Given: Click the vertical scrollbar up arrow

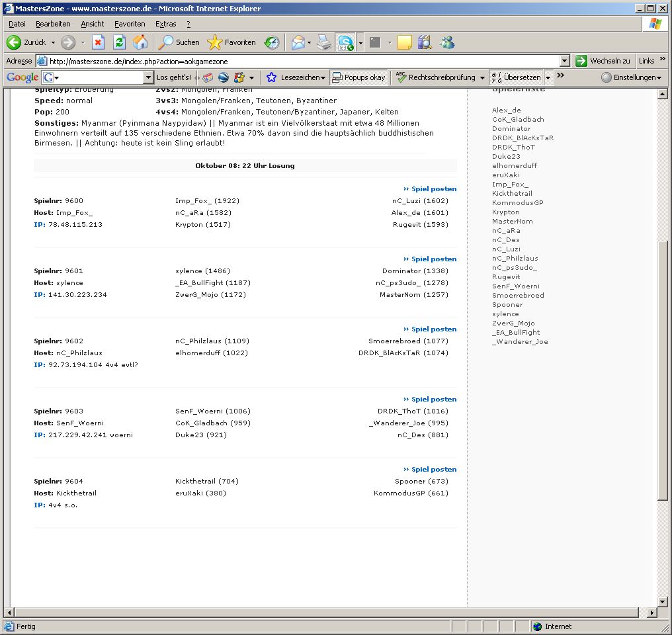Looking at the screenshot, I should coord(663,94).
